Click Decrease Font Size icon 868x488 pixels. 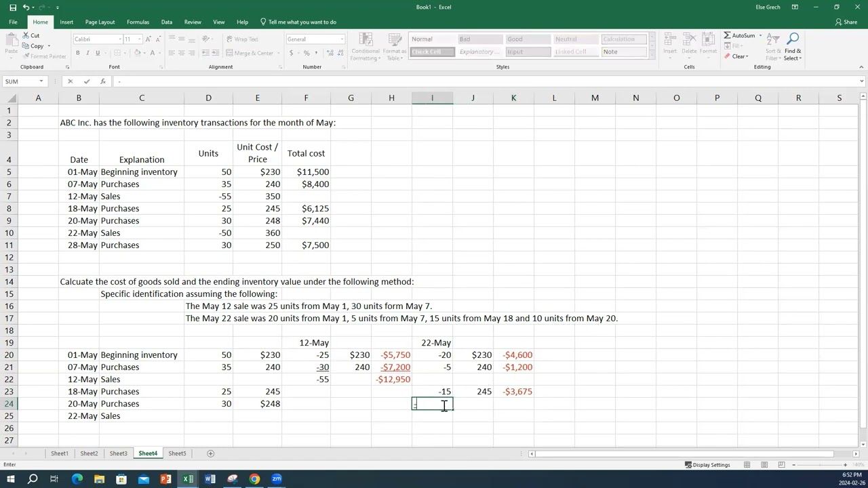[x=157, y=39]
